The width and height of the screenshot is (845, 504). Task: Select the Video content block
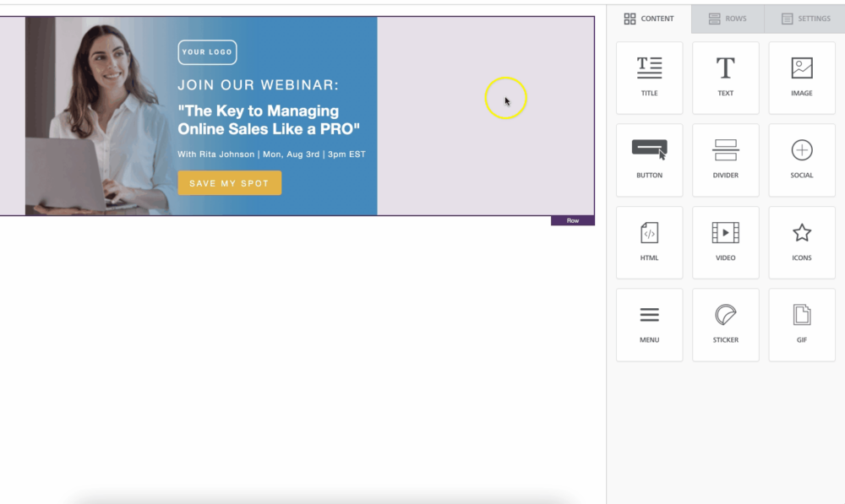725,242
